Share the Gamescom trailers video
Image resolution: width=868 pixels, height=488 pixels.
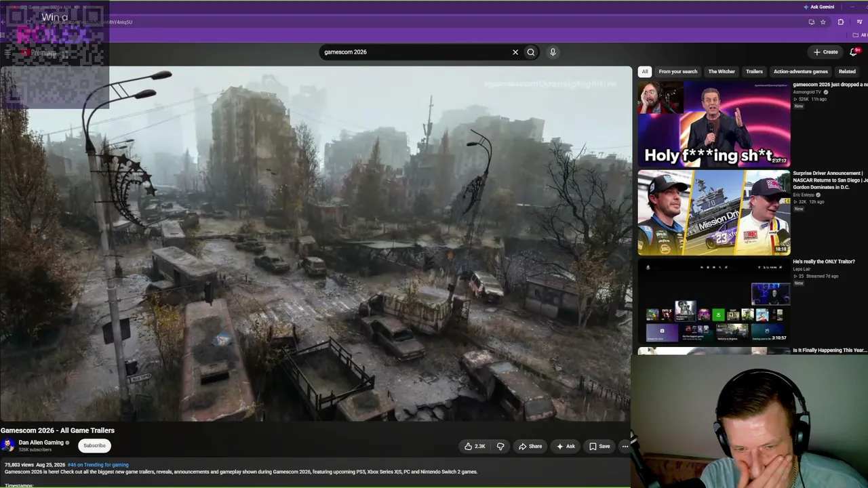530,446
